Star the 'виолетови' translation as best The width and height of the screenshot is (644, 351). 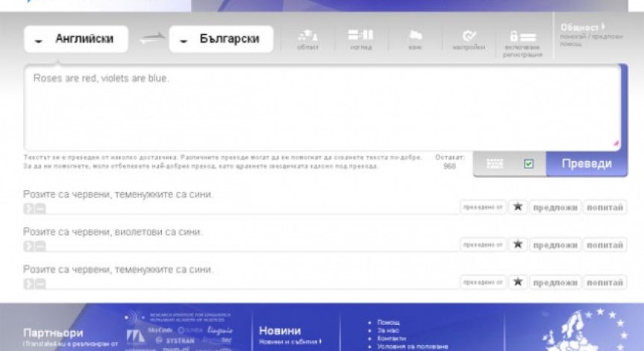518,244
